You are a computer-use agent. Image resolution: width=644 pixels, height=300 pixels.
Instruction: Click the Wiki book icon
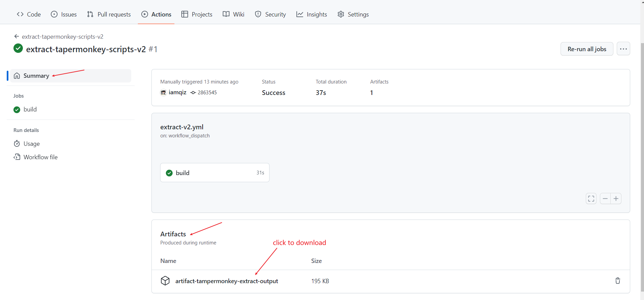tap(226, 14)
